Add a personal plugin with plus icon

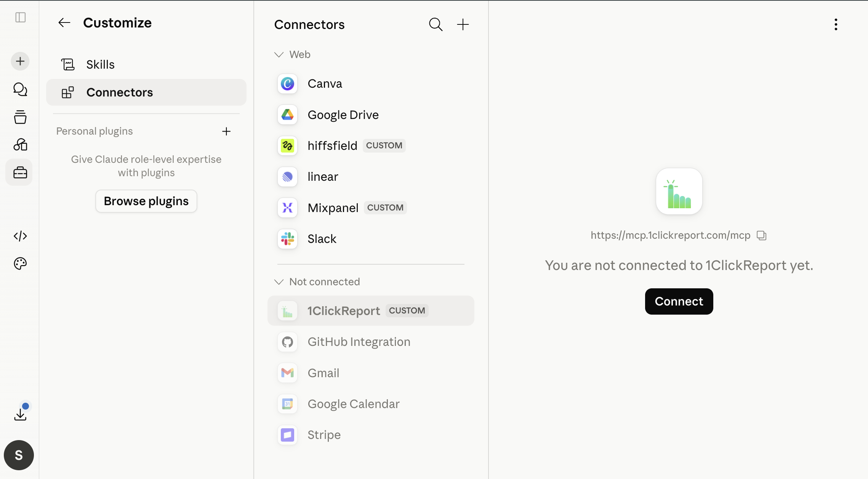pos(226,131)
